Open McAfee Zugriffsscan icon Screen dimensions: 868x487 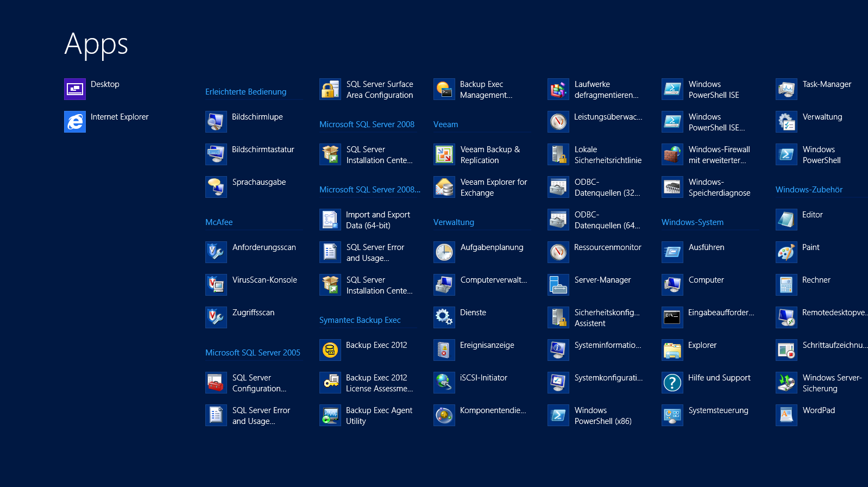point(216,317)
